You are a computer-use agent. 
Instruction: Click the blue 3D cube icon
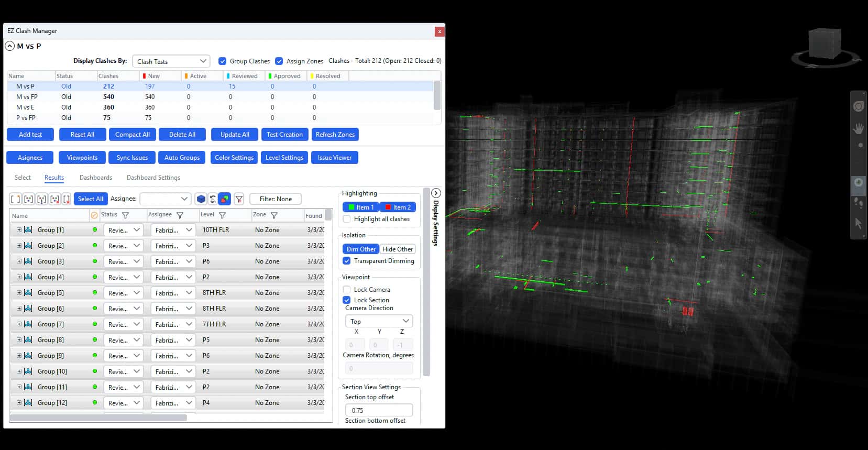pos(201,199)
